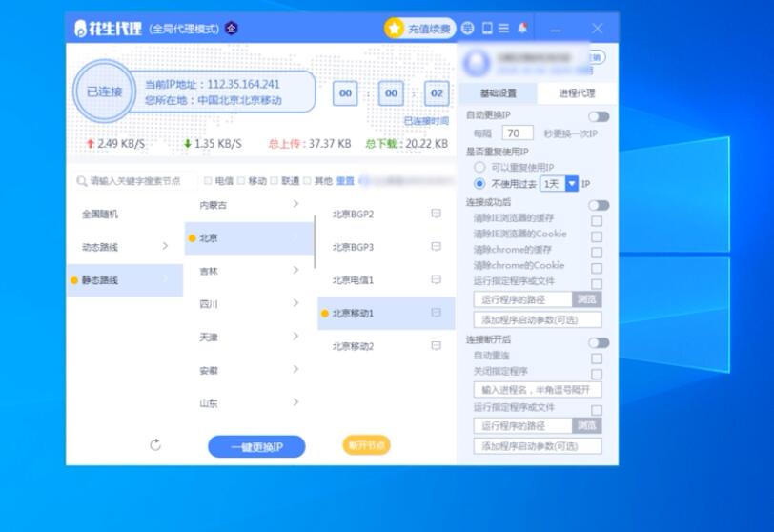Click the province list scrollbar

click(315, 242)
